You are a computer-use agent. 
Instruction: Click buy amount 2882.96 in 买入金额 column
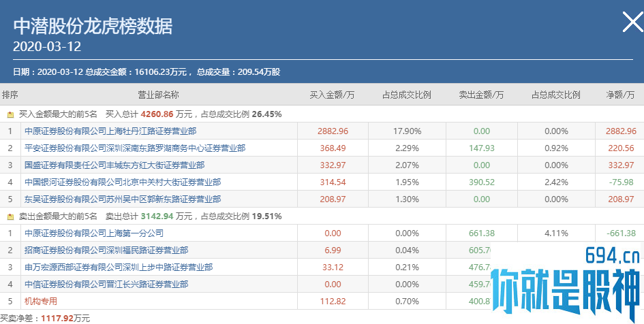click(333, 131)
